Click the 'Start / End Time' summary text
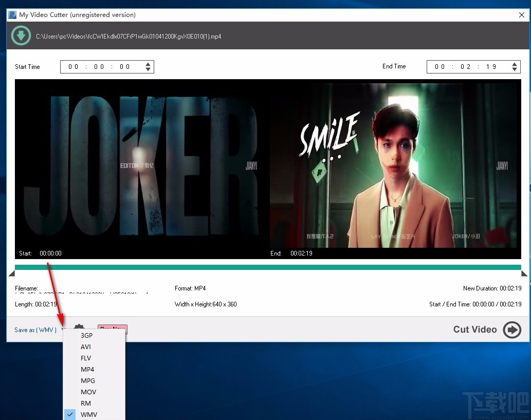This screenshot has height=420, width=531. [475, 304]
